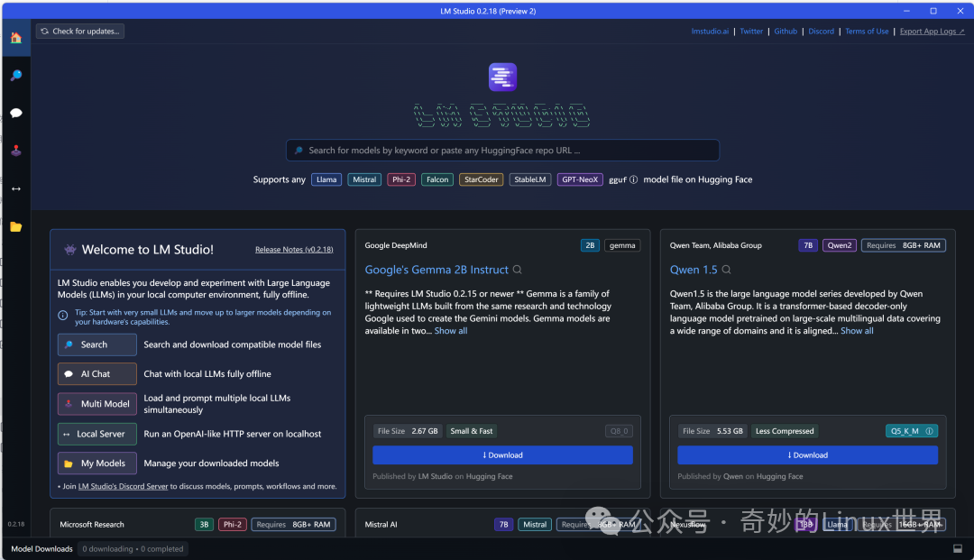
Task: Click the gguf info icon
Action: coord(634,179)
